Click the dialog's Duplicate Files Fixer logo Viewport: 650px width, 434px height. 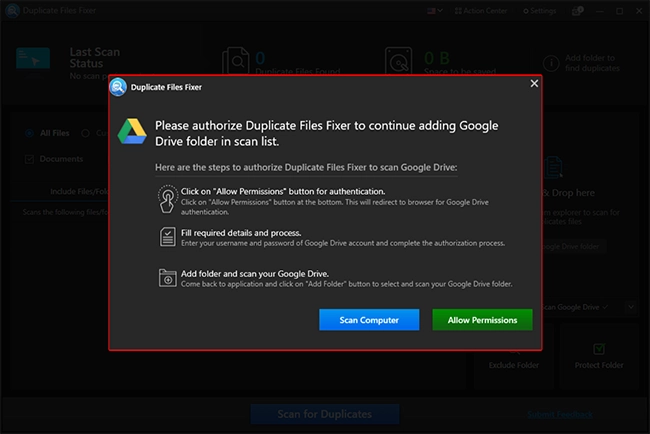(x=118, y=87)
